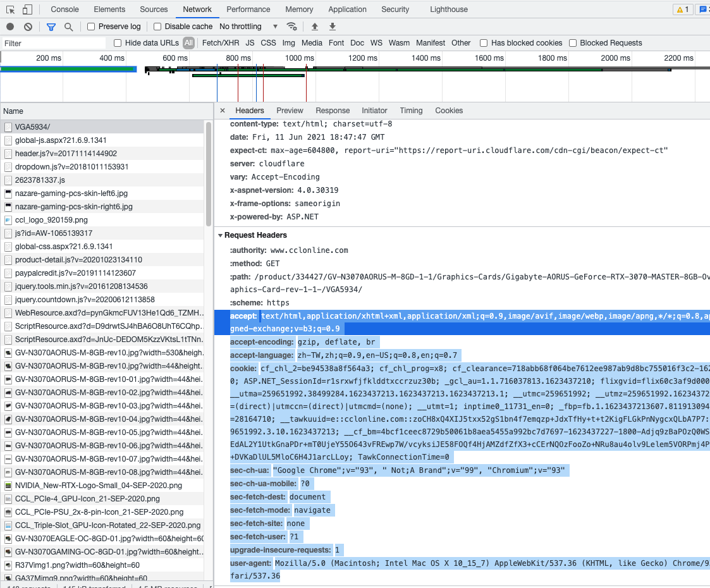Click the request list vertical scrollbar
Screen dimensions: 710x588
(209, 174)
